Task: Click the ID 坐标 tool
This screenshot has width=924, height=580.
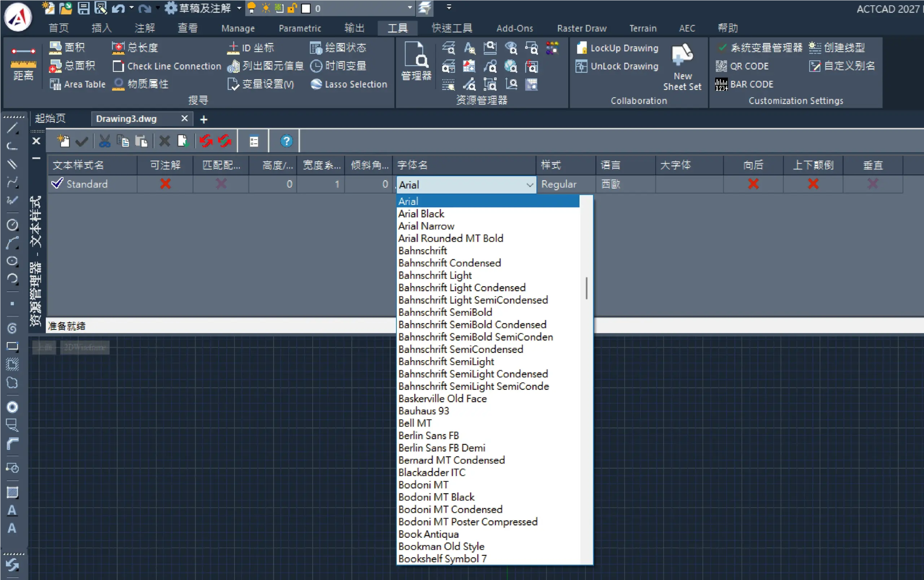Action: pos(250,48)
